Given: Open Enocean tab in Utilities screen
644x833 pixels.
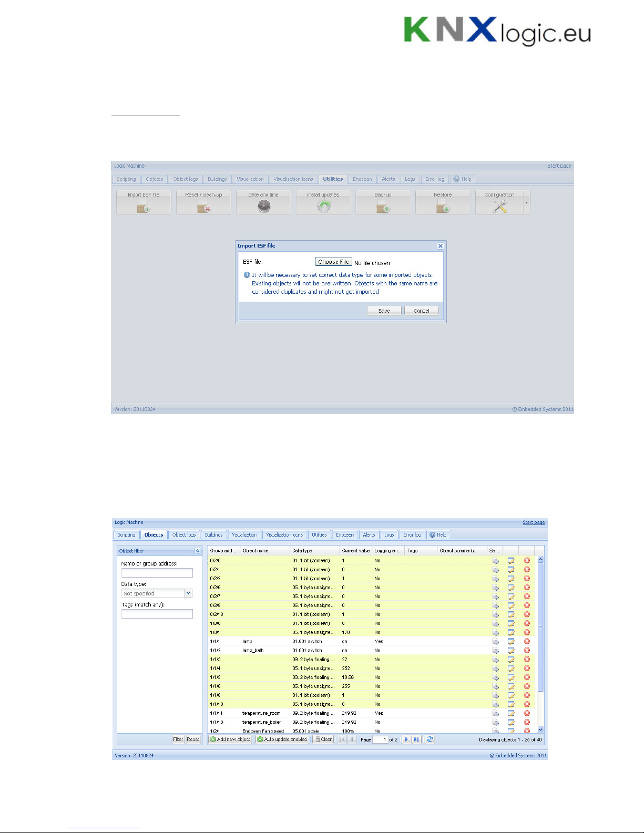Looking at the screenshot, I should click(x=362, y=179).
